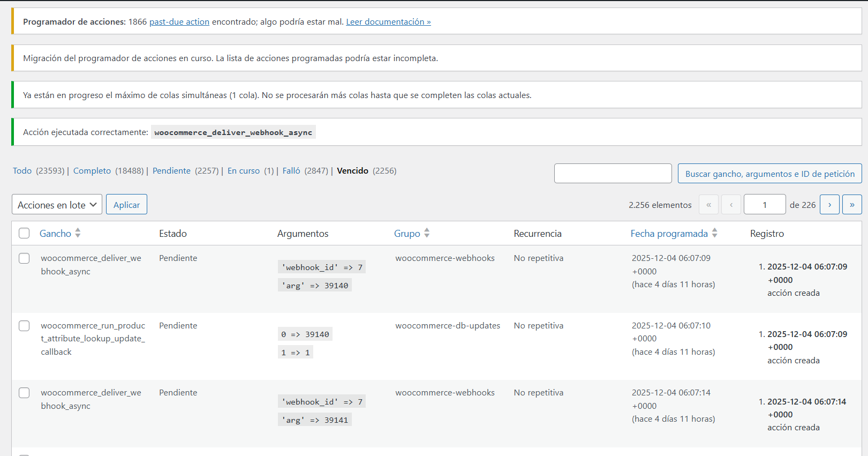868x456 pixels.
Task: Show Pendiente actions filter
Action: 171,171
